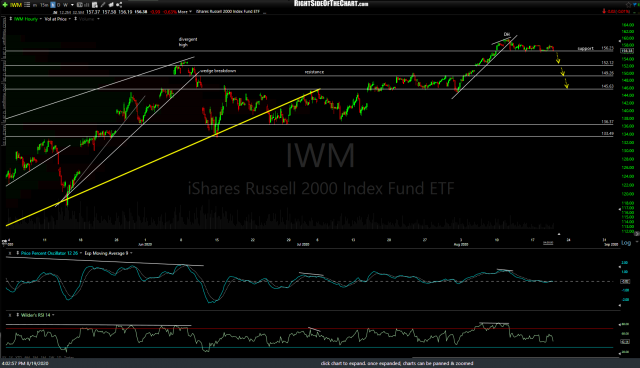
Task: Click the timestamp 4:02:57 PM 8/19/2020
Action: (x=25, y=363)
